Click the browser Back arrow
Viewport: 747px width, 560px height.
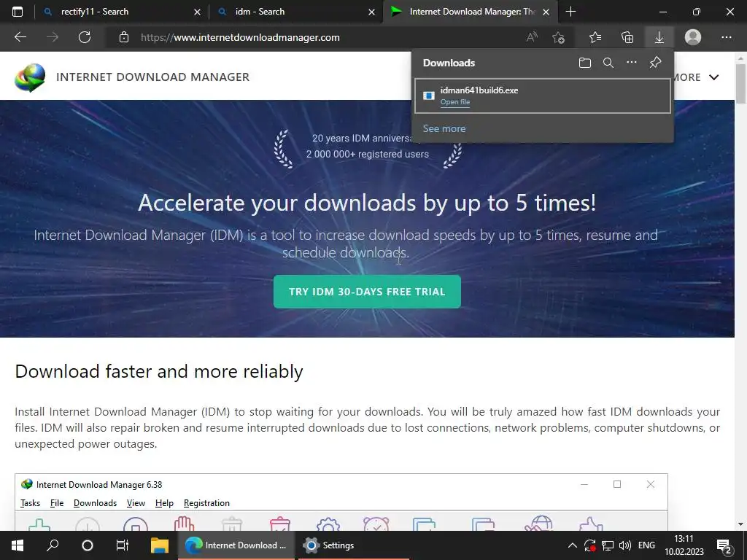click(20, 37)
